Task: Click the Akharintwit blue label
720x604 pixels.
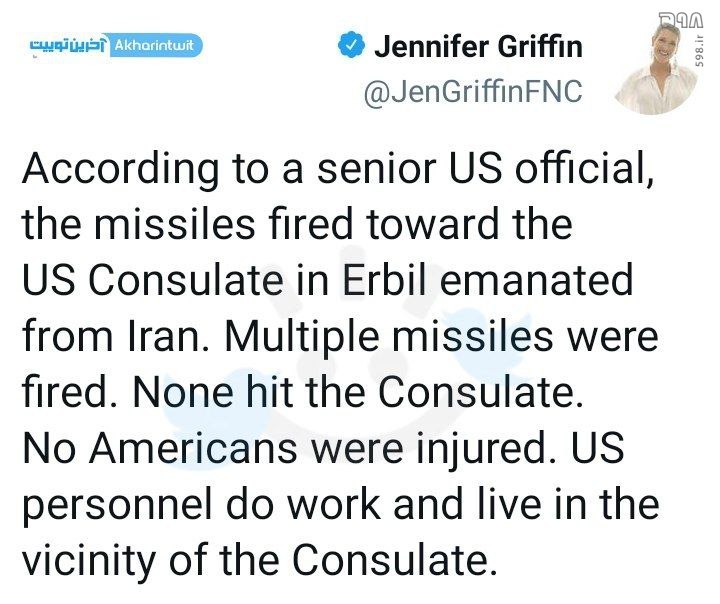Action: (x=156, y=45)
